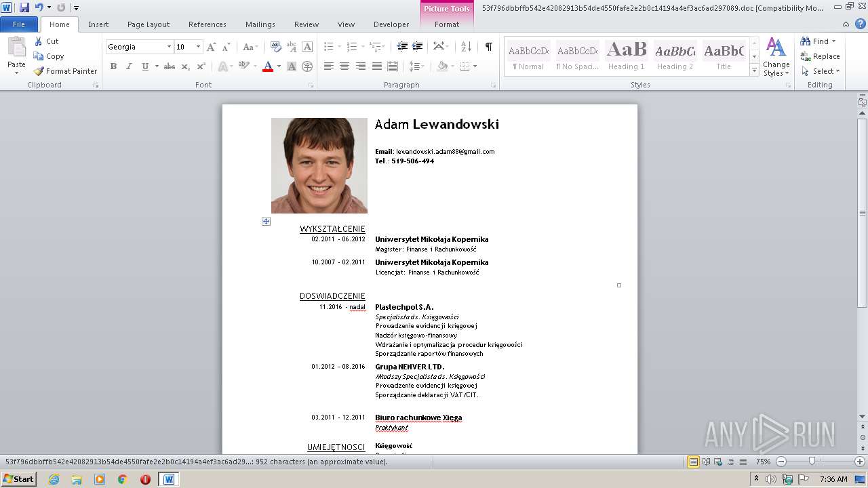
Task: Open the numbering list dropdown
Action: [363, 47]
